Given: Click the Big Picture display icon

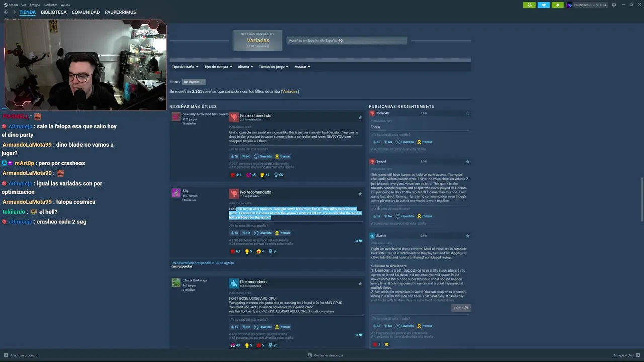Looking at the screenshot, I should [614, 5].
